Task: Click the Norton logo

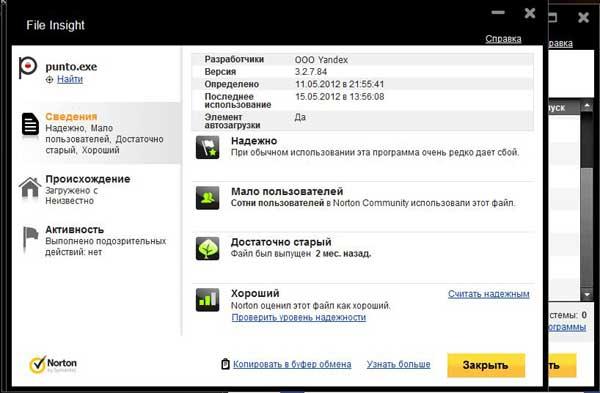Action: 53,364
